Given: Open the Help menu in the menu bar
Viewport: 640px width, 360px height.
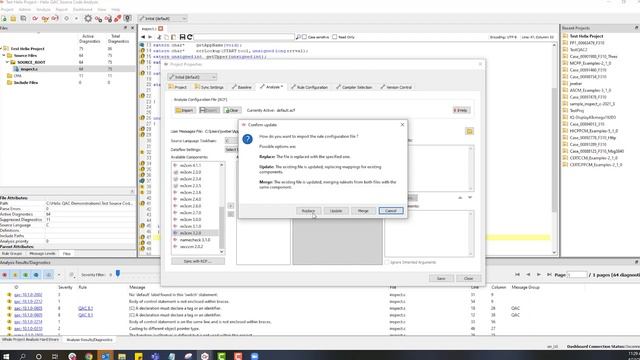Looking at the screenshot, I should pos(116,9).
